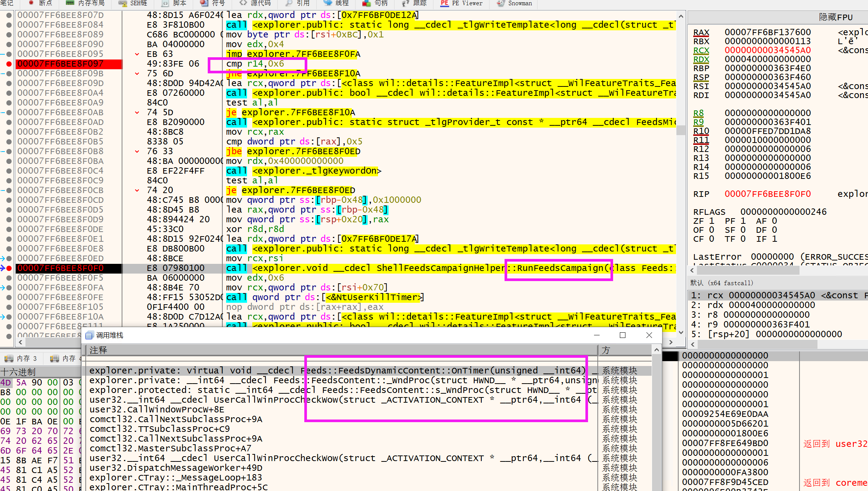Image resolution: width=868 pixels, height=491 pixels.
Task: Toggle breakpoint dot at address 00007FF6BEE8F0F0
Action: click(x=9, y=268)
